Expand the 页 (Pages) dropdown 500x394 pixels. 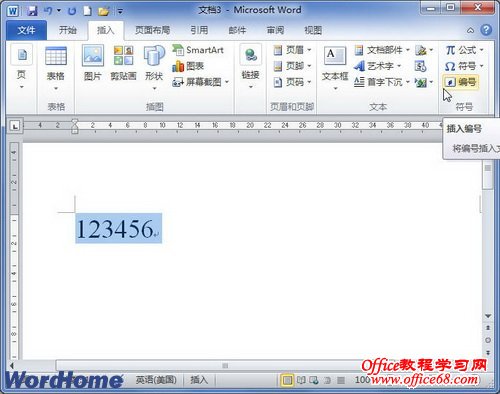coord(22,68)
